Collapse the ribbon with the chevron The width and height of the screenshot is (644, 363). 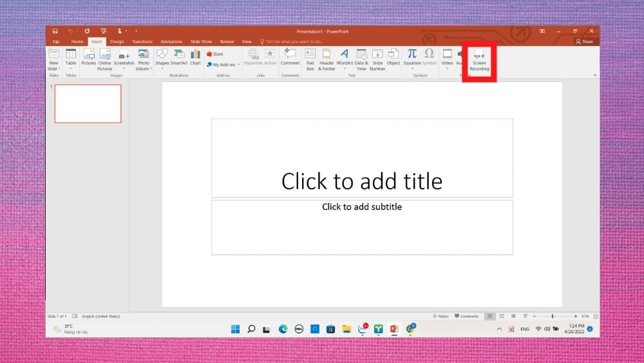click(595, 75)
